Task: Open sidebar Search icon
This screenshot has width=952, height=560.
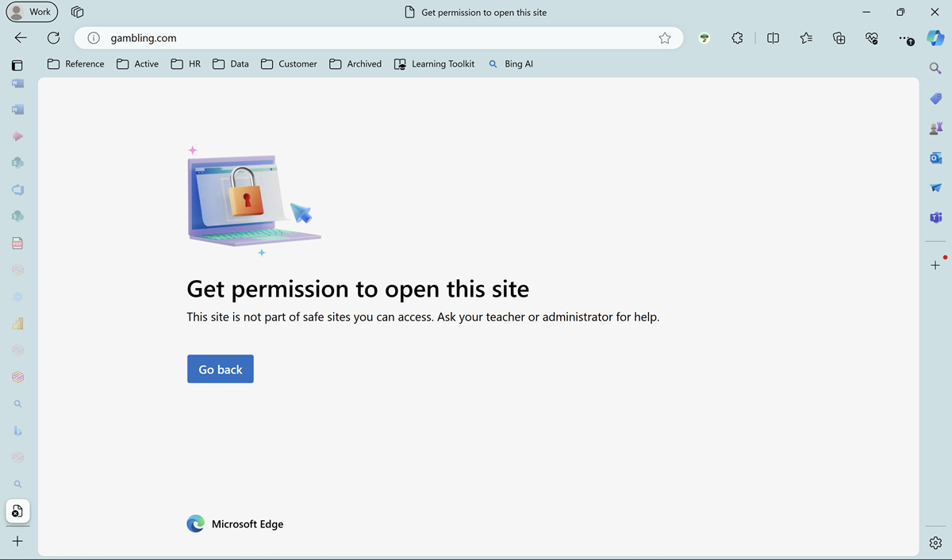Action: 935,68
